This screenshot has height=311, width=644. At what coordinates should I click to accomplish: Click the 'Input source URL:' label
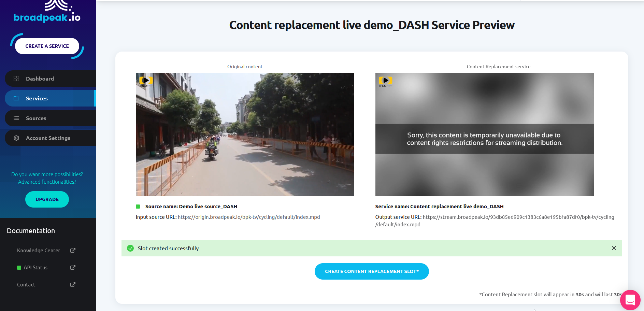156,217
